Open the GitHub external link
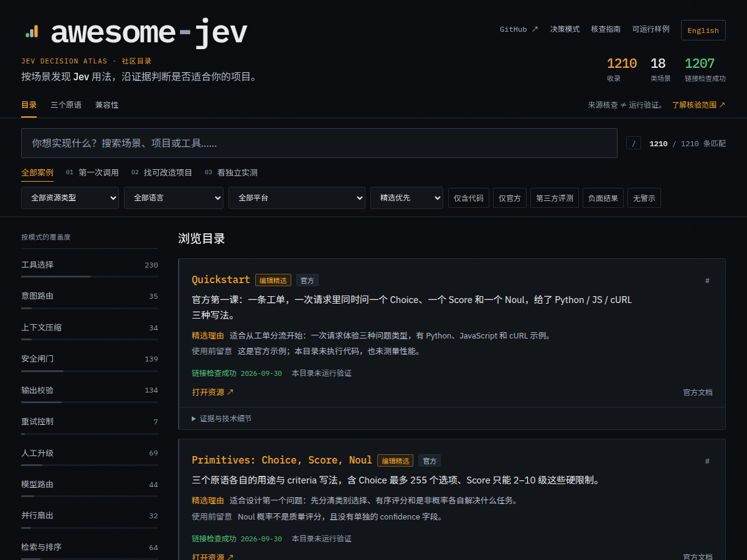This screenshot has height=560, width=747. pyautogui.click(x=519, y=29)
